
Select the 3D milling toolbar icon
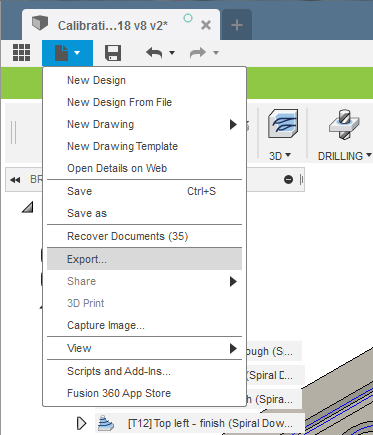283,124
